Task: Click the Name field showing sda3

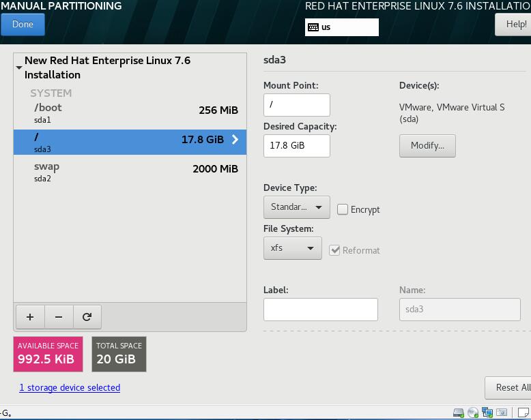Action: [460, 310]
